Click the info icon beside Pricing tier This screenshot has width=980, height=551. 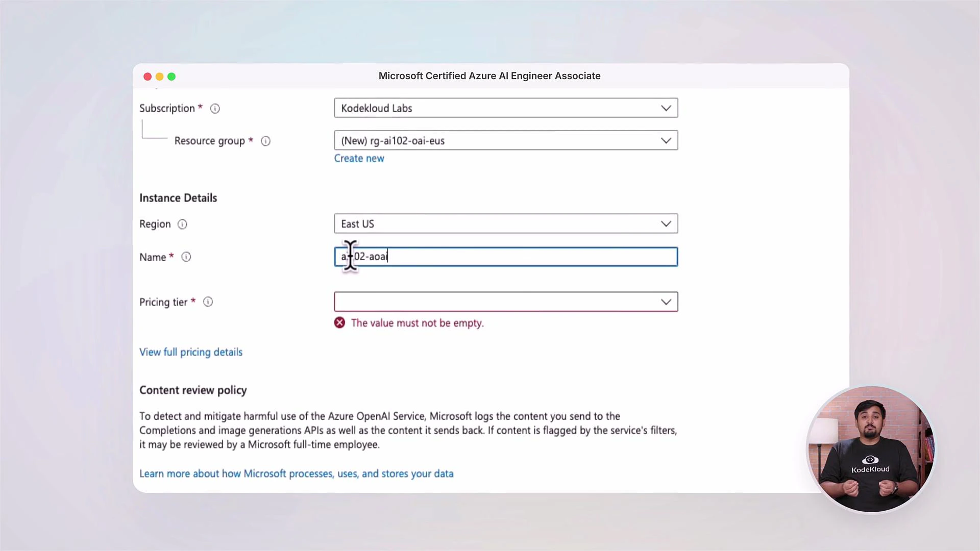[208, 302]
